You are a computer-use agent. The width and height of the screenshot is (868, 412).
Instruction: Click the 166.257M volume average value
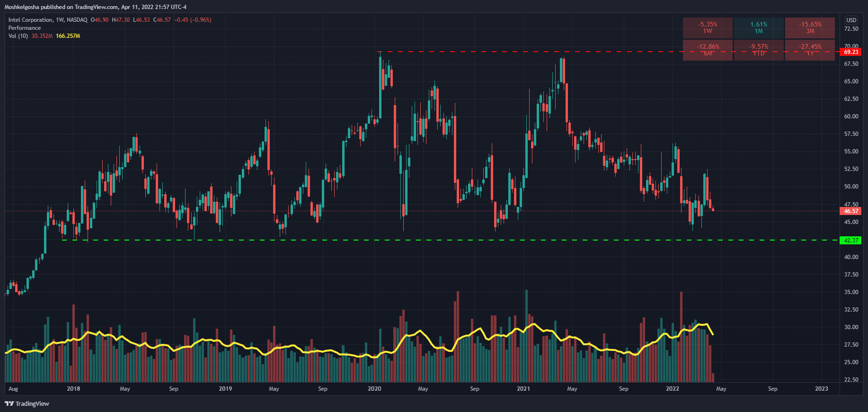(68, 36)
